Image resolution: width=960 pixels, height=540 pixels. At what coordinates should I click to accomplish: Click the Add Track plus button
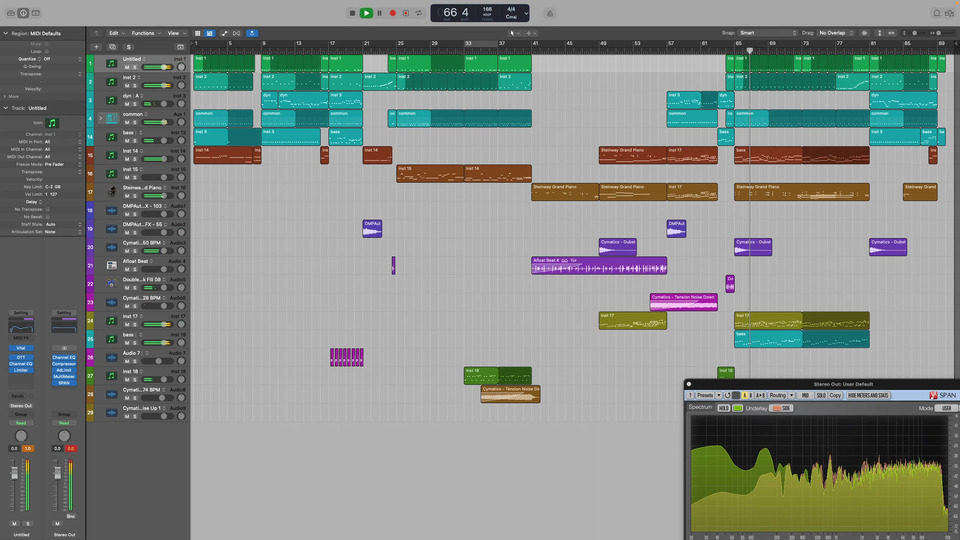96,47
